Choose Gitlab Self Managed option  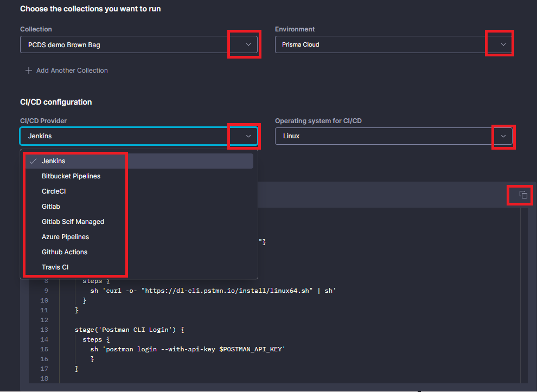click(73, 222)
